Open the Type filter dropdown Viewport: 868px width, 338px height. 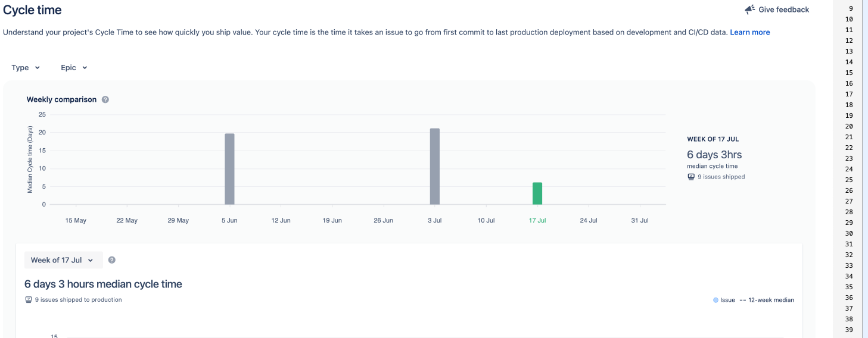click(x=26, y=68)
